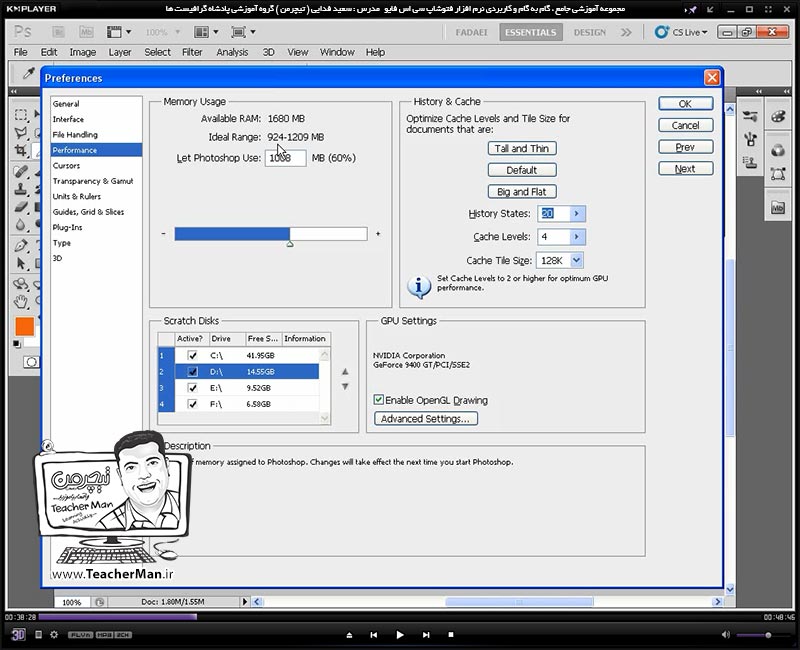Viewport: 800px width, 650px height.
Task: Go to Next preferences page
Action: click(x=685, y=168)
